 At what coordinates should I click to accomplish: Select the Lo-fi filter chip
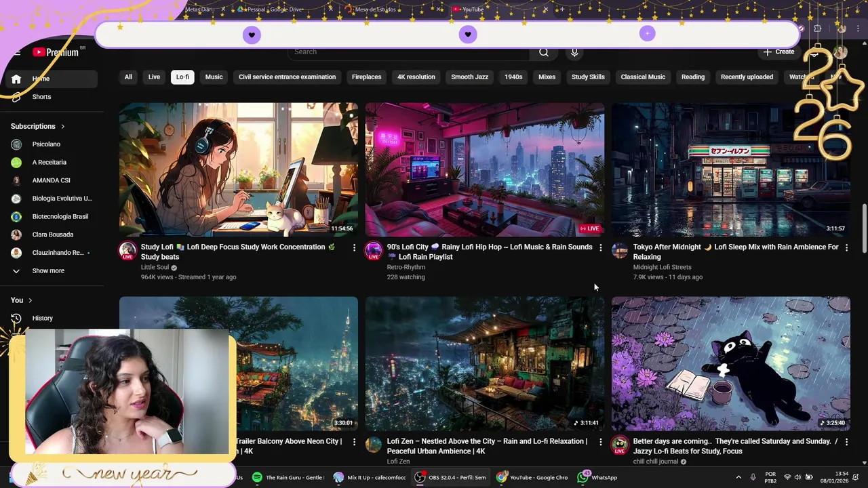182,77
